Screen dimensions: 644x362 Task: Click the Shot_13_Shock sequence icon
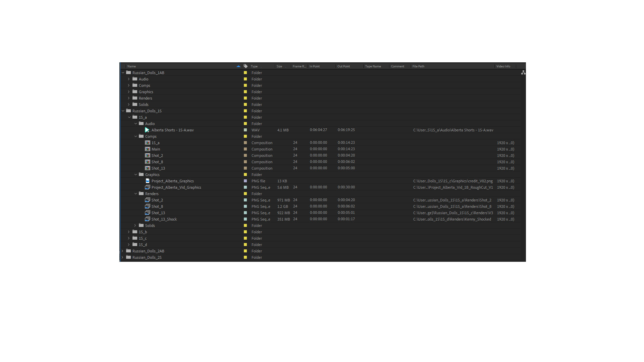(148, 219)
